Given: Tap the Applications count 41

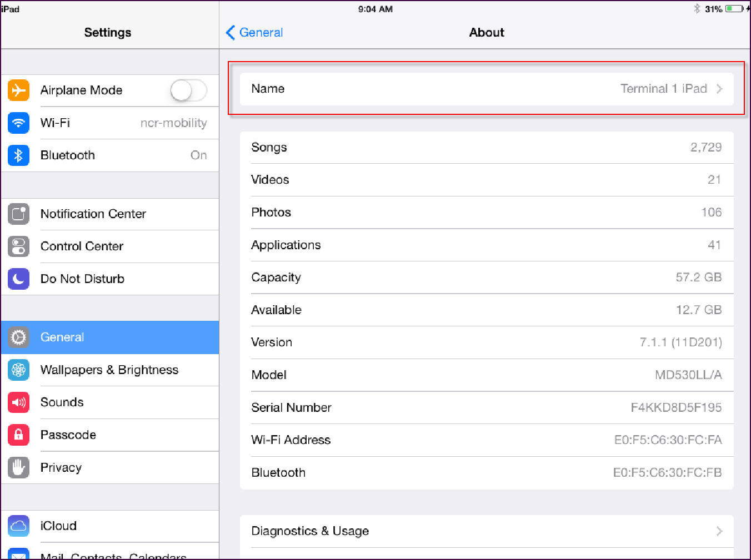Looking at the screenshot, I should point(714,245).
